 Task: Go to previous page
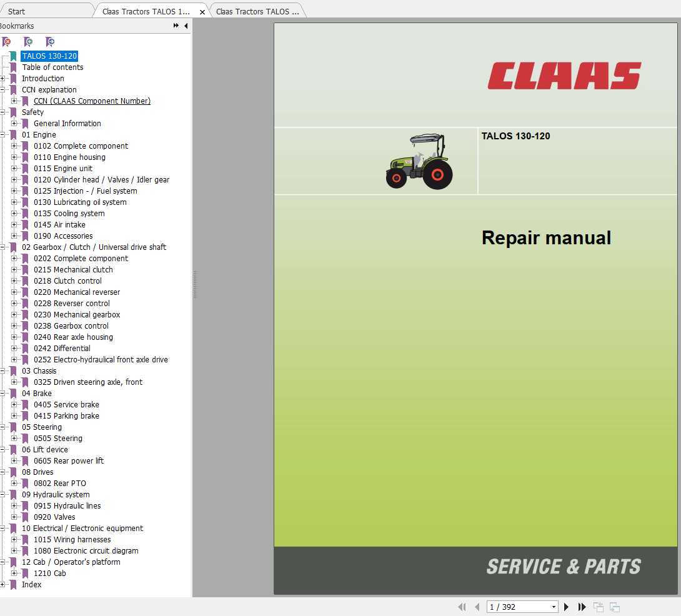pos(477,607)
